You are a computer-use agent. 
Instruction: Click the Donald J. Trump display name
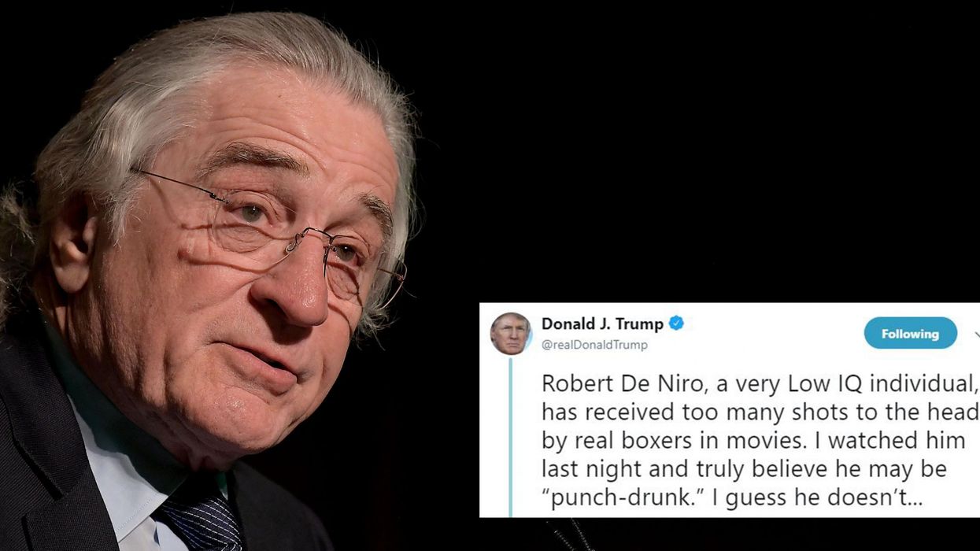pyautogui.click(x=602, y=324)
